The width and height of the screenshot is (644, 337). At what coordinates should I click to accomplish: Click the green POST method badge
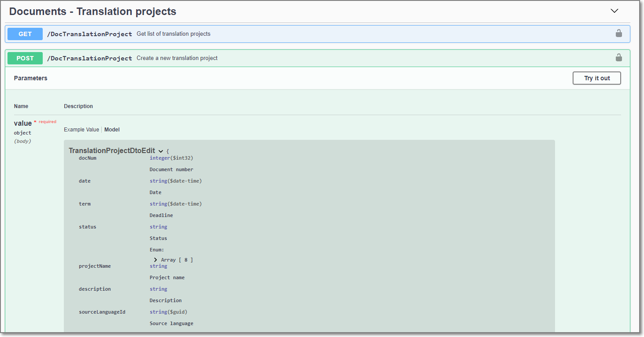coord(25,58)
